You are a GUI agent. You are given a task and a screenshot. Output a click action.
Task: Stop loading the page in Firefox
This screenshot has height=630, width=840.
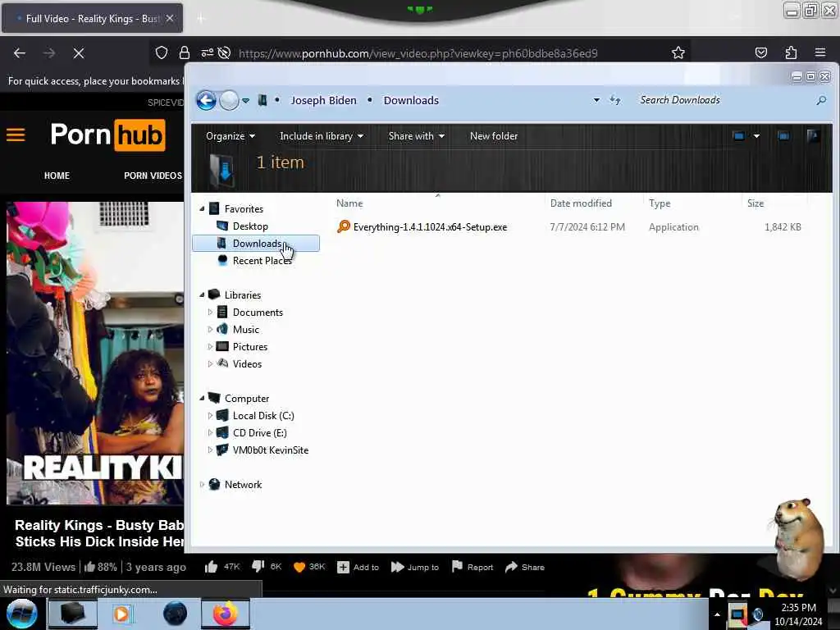pyautogui.click(x=78, y=53)
